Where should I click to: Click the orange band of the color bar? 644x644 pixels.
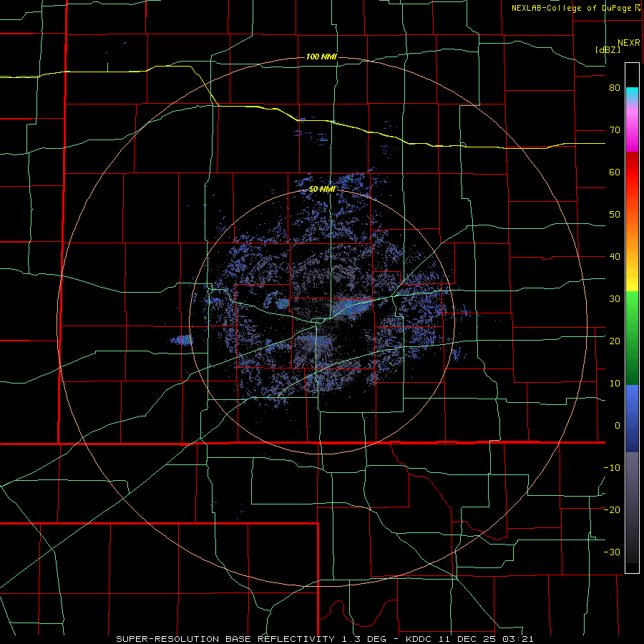(632, 235)
